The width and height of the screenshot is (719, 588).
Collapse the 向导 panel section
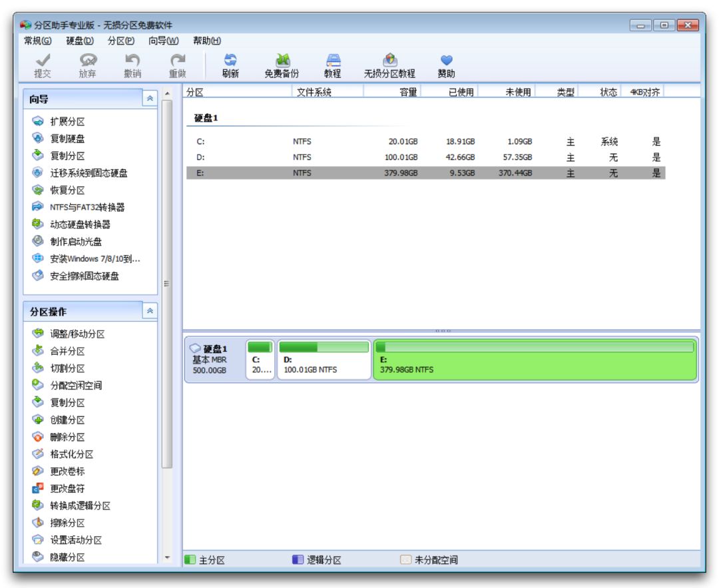(x=150, y=99)
